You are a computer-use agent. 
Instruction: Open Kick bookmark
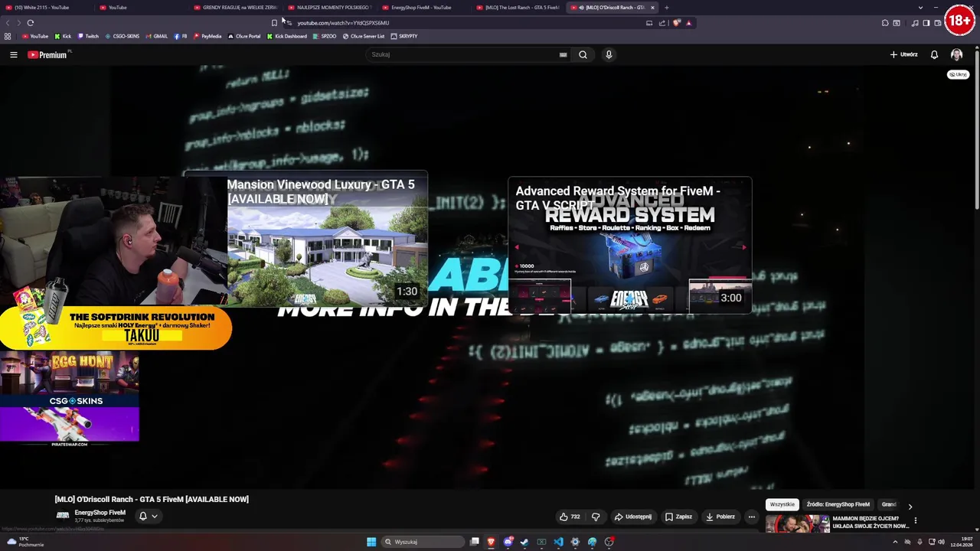[x=63, y=36]
